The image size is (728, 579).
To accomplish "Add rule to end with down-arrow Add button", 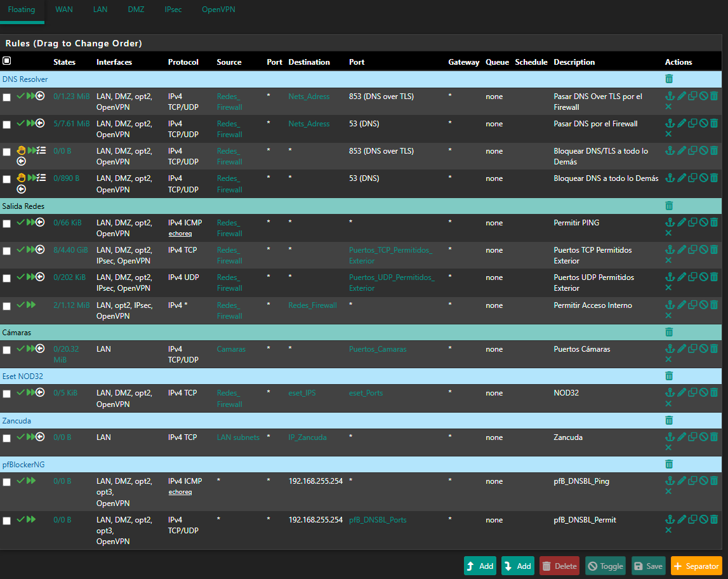I will click(x=518, y=566).
